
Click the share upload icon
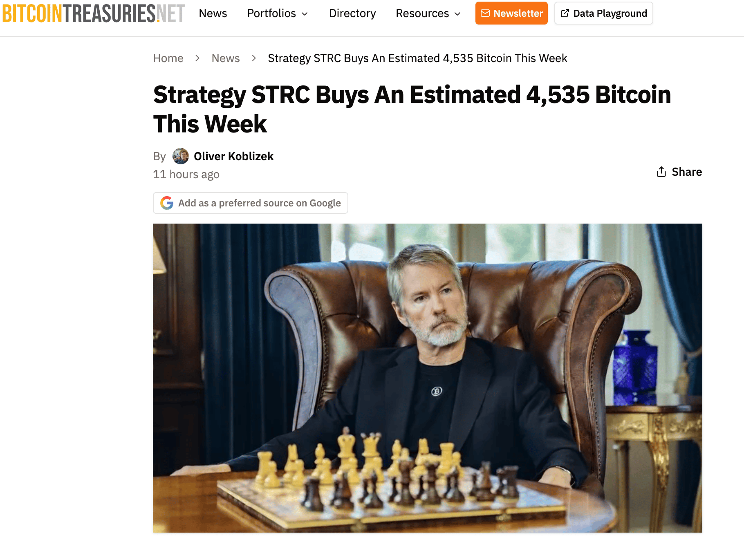(661, 172)
